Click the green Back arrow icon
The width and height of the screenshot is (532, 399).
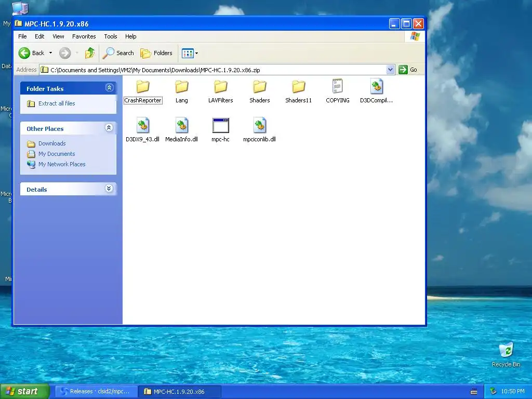24,53
